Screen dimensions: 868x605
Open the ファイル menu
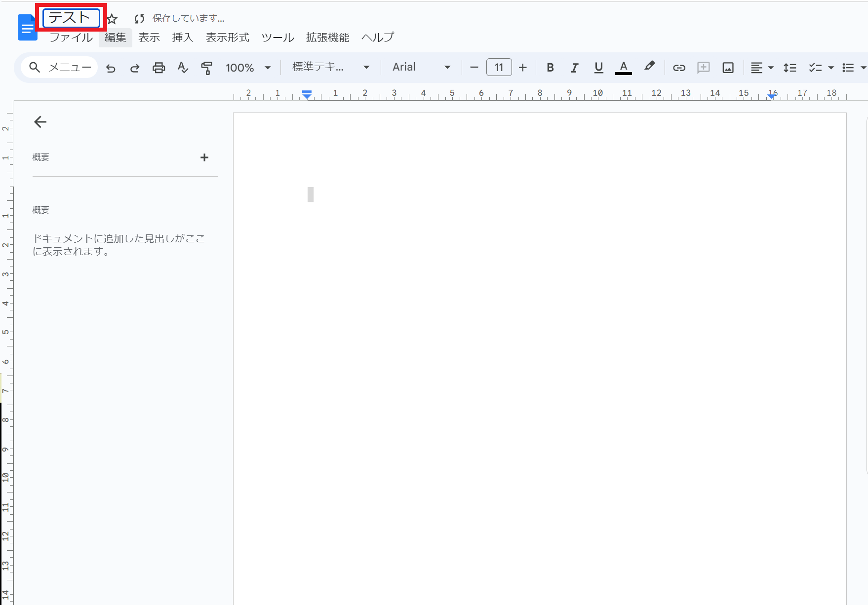(71, 38)
